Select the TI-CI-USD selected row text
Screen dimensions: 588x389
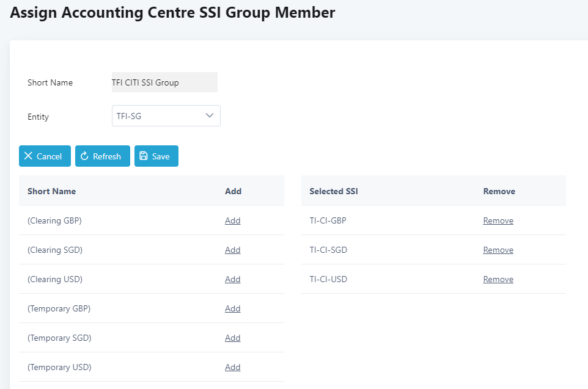click(x=328, y=279)
